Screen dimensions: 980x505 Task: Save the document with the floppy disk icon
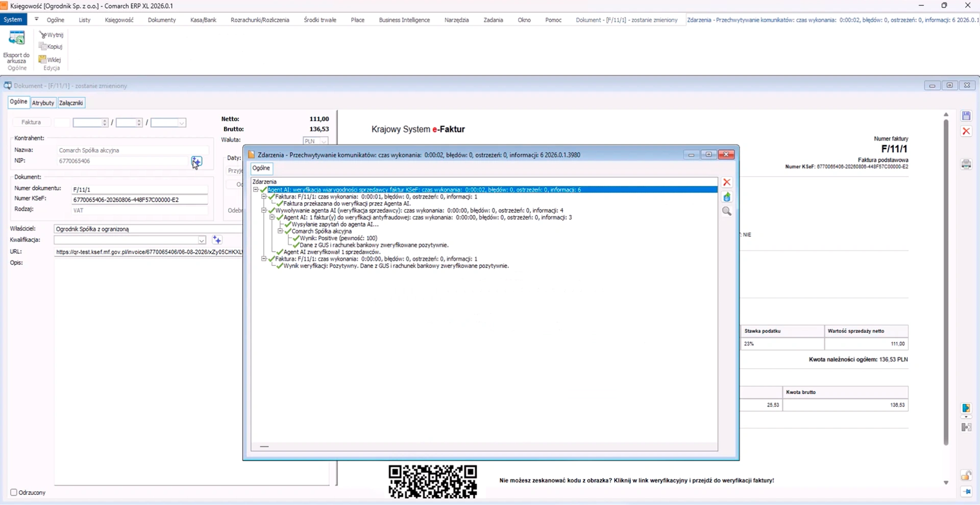click(x=966, y=116)
